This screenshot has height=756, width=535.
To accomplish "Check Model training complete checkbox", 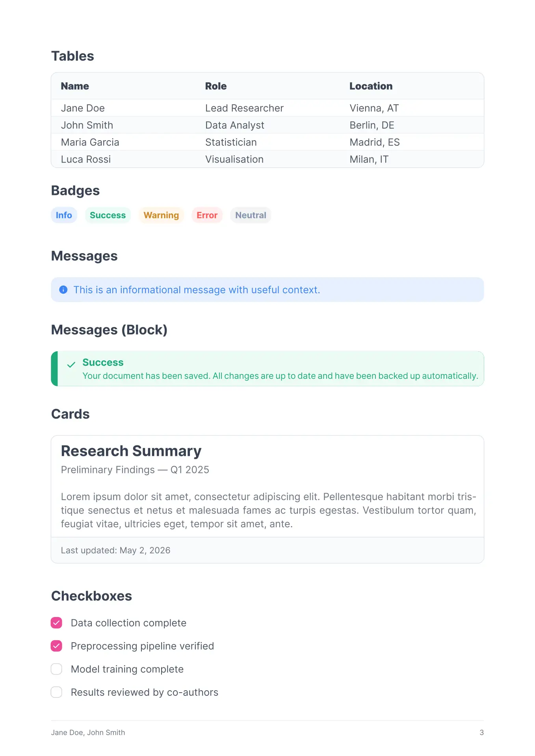I will click(57, 669).
